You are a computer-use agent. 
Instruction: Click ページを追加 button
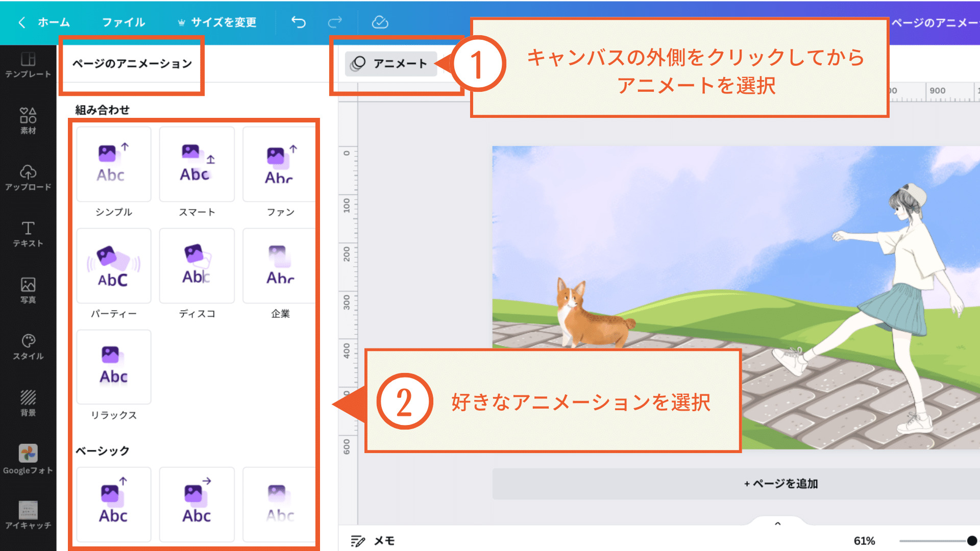click(x=781, y=484)
